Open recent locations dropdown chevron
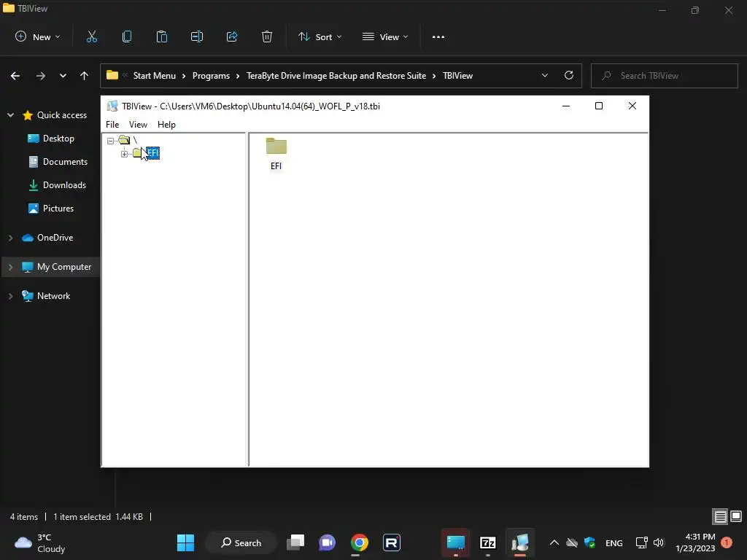Viewport: 747px width, 560px height. coord(63,76)
